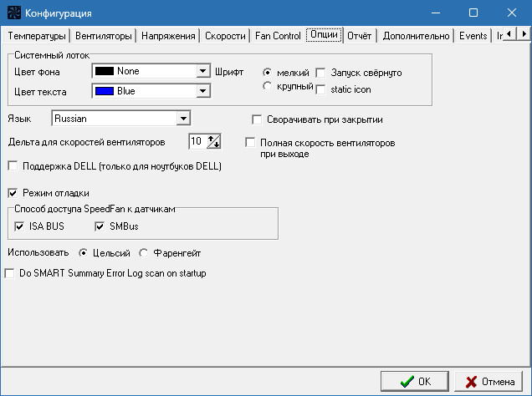Select the Опции tab
The height and width of the screenshot is (396, 532).
pyautogui.click(x=324, y=34)
